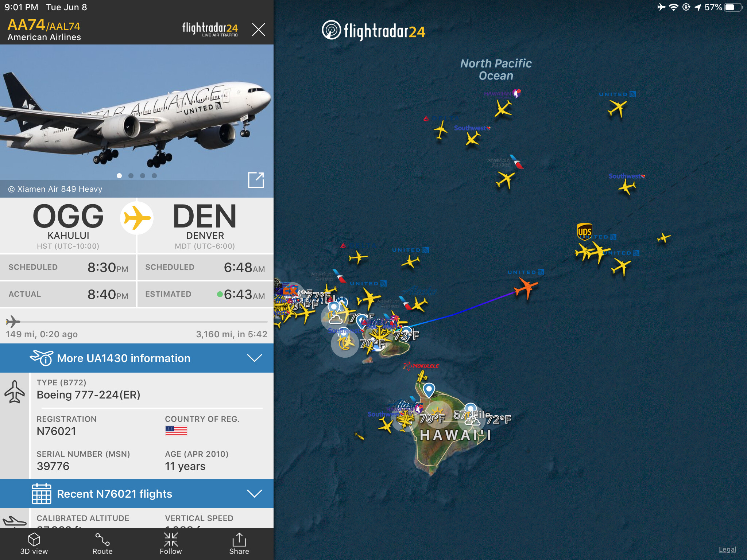Tap the Mokulele aircraft icon
747x560 pixels.
422,376
